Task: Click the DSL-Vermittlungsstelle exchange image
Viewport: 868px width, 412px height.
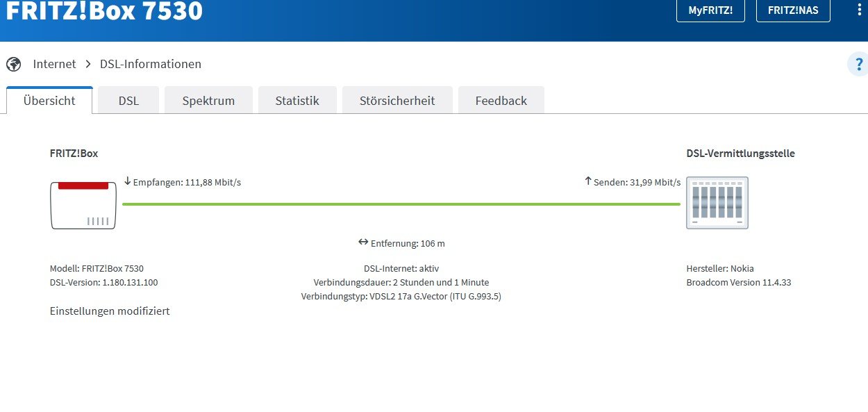Action: (x=717, y=203)
